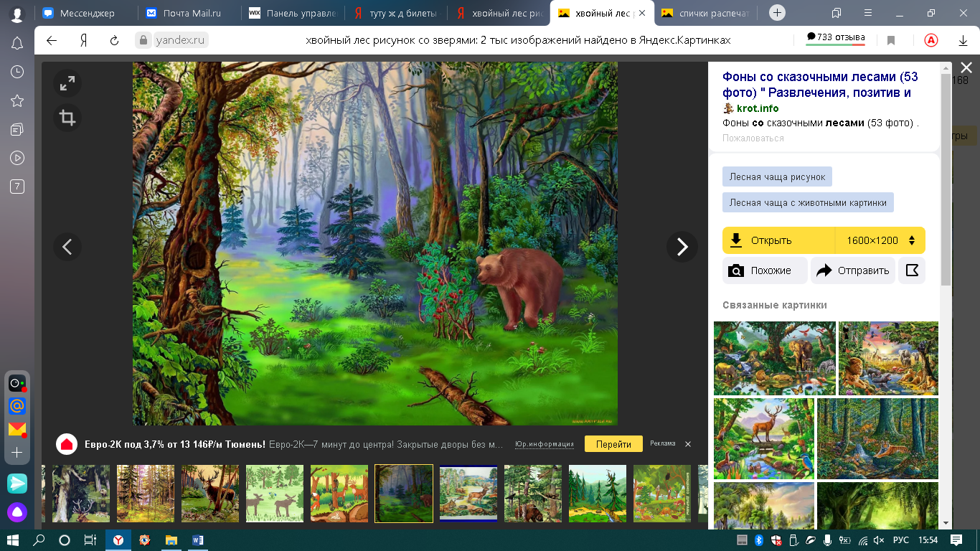Open the image size dropdown 1600×1200
This screenshot has height=551, width=980.
click(880, 240)
